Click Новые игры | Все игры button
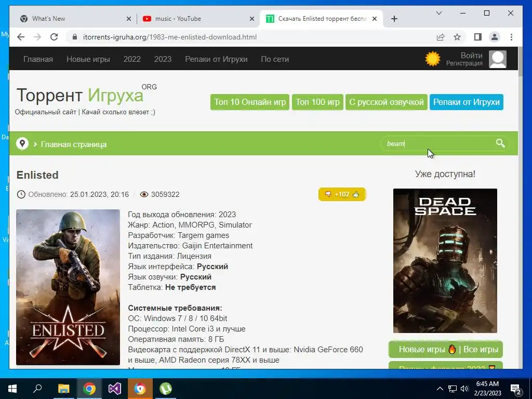Viewport: 532px width, 399px height. pos(445,350)
